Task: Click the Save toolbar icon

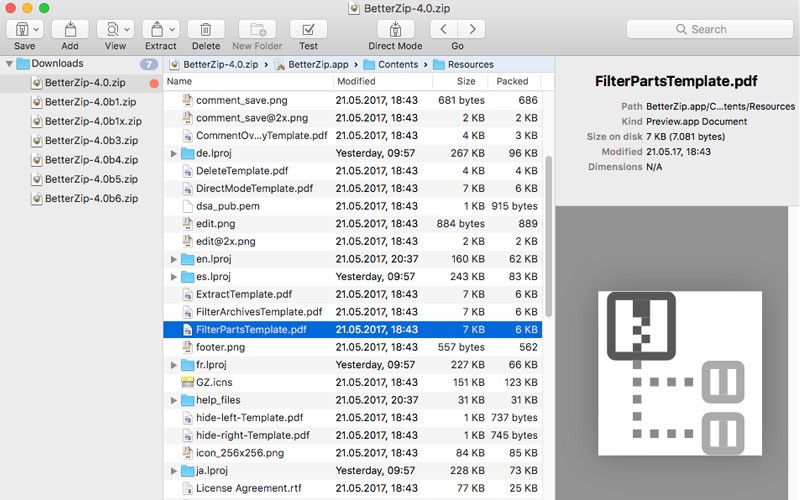Action: pyautogui.click(x=21, y=30)
